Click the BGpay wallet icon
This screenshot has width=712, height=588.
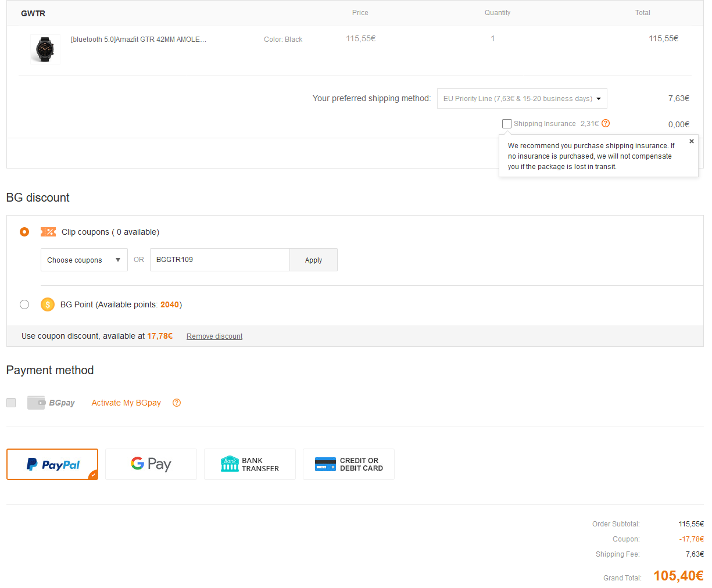(x=36, y=403)
